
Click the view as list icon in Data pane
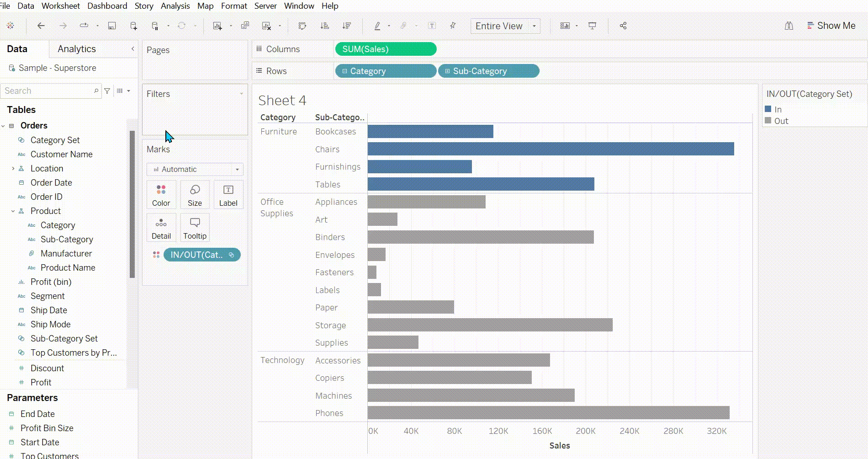[x=120, y=91]
